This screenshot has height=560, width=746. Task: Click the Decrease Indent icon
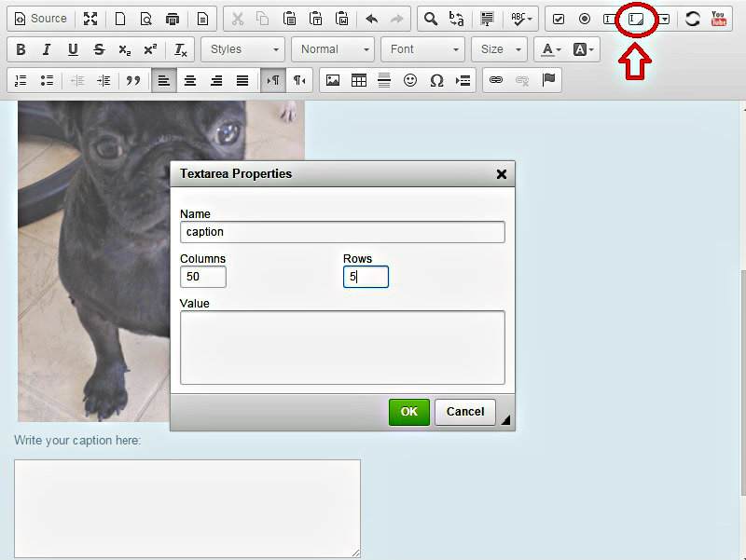coord(77,80)
